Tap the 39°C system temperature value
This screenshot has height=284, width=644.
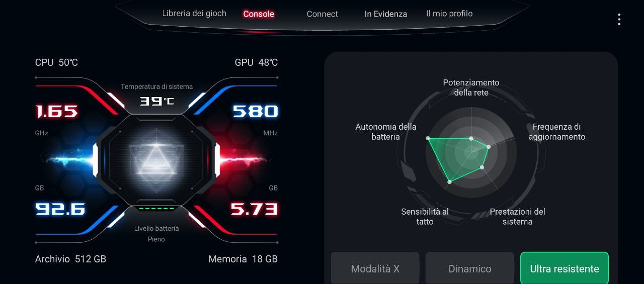tap(156, 101)
